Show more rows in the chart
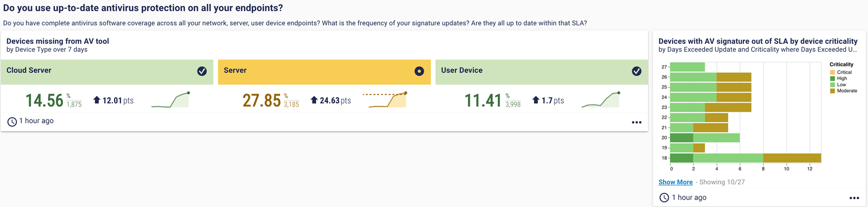868x207 pixels. (x=675, y=182)
